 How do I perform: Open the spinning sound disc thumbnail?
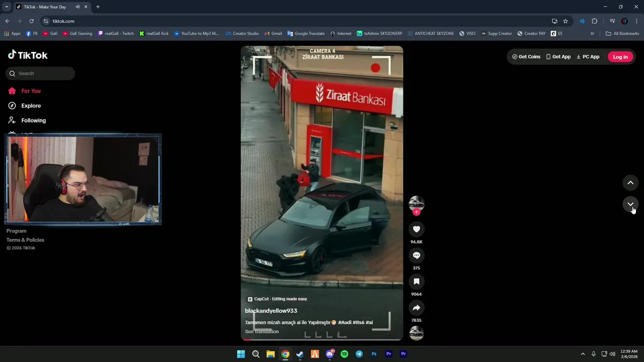pyautogui.click(x=416, y=333)
